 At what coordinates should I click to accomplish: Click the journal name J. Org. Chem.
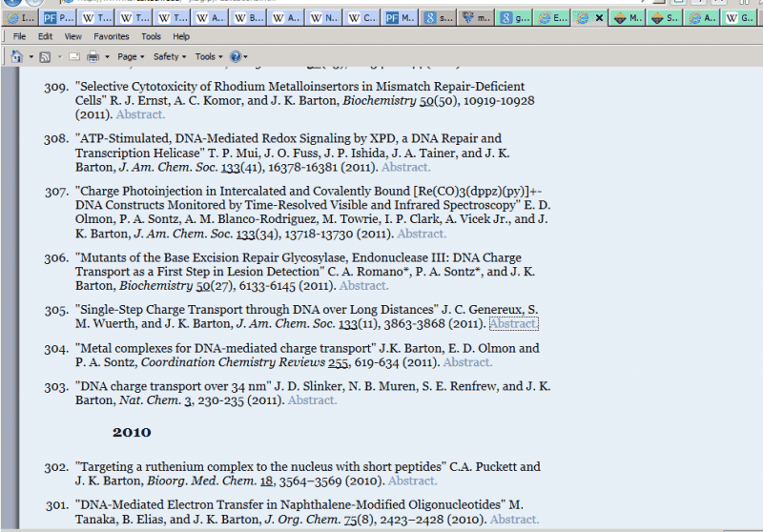[302, 520]
